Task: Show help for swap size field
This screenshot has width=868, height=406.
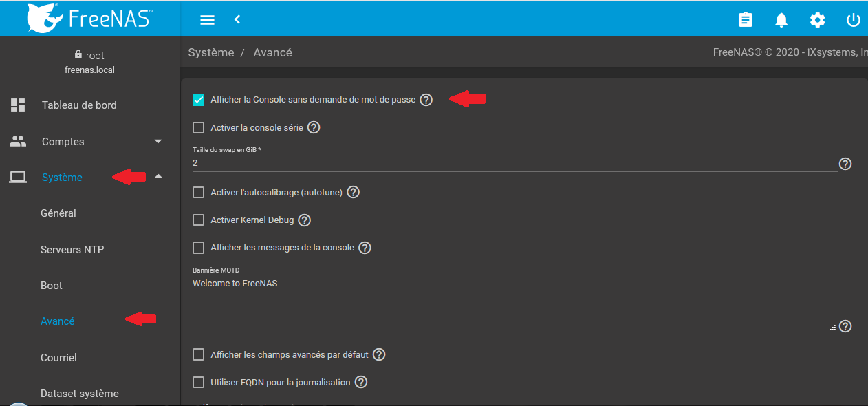Action: [845, 164]
